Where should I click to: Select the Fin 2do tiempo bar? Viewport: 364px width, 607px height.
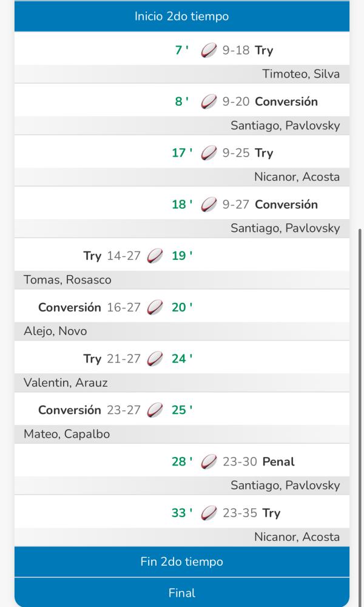tap(182, 561)
